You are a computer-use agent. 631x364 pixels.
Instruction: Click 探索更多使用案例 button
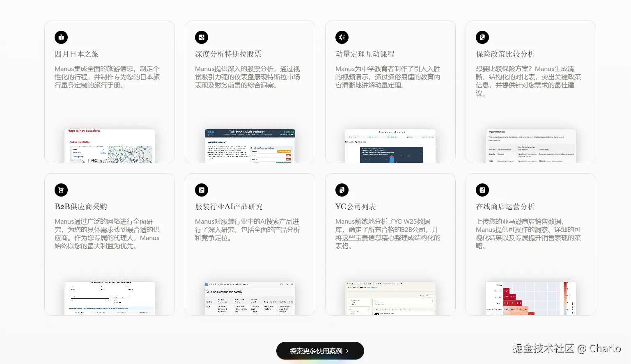320,351
